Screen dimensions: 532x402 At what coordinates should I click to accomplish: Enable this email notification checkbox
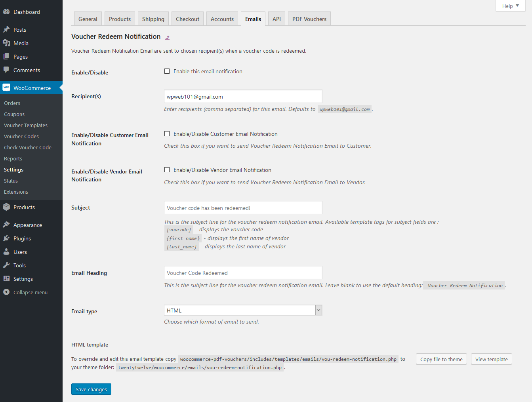tap(167, 71)
